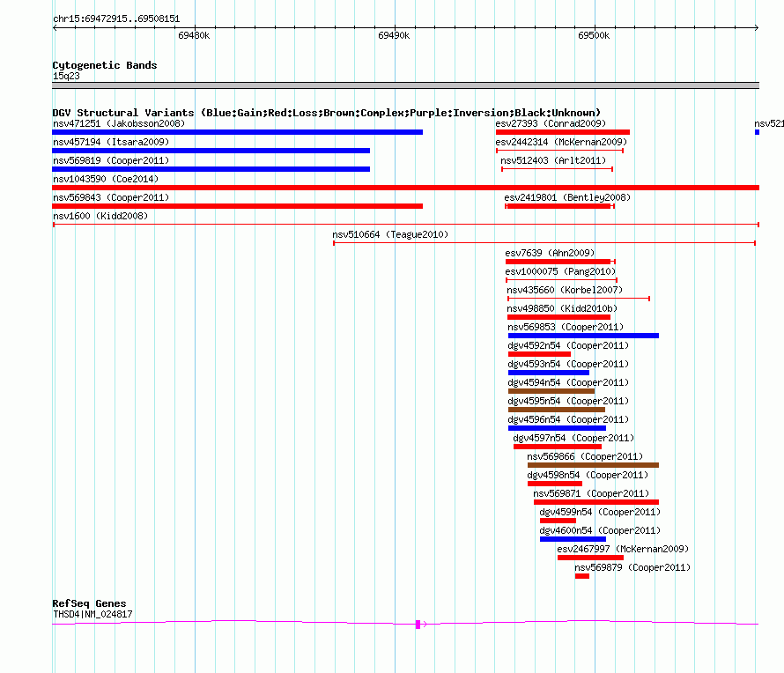Click the nsv510664 (Teague2010) label

pos(390,234)
